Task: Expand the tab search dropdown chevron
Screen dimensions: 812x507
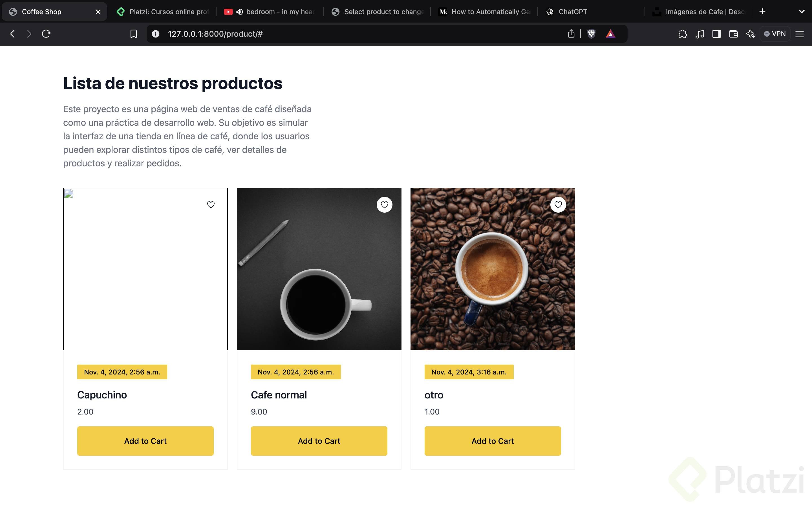Action: 802,11
